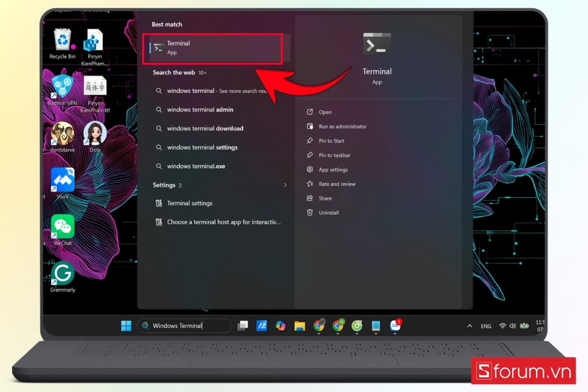This screenshot has width=588, height=392.
Task: Select Pin to Start option
Action: pos(325,141)
